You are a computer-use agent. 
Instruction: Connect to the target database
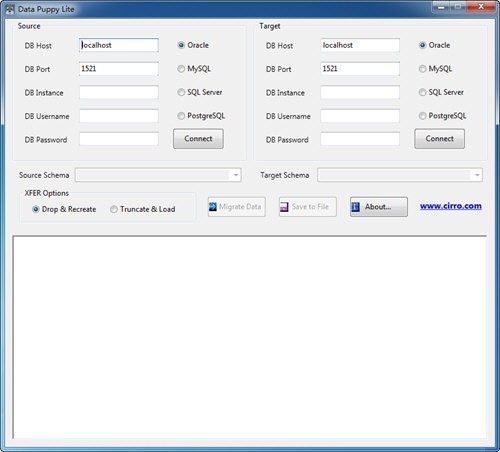(439, 139)
